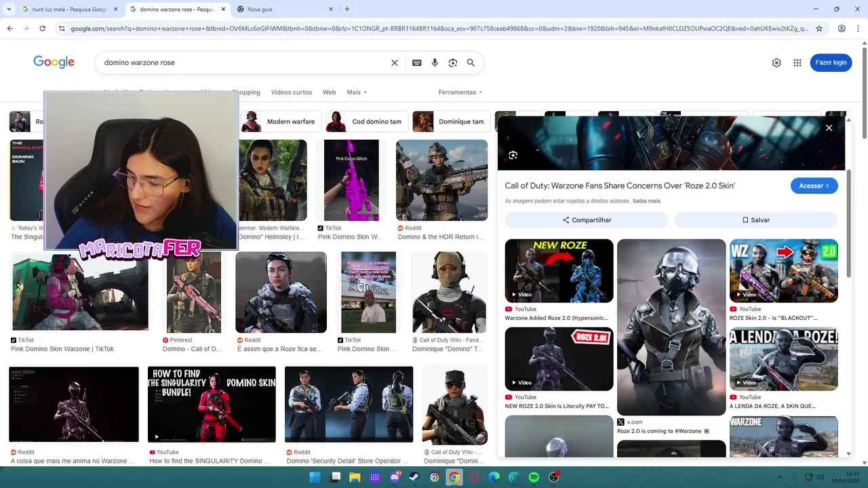Open the 'ROZE 2.0!' purple video thumbnail
The height and width of the screenshot is (488, 868).
point(559,359)
